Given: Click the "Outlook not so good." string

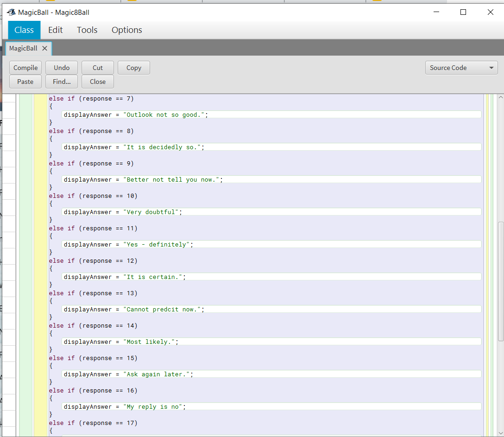Looking at the screenshot, I should (x=164, y=115).
